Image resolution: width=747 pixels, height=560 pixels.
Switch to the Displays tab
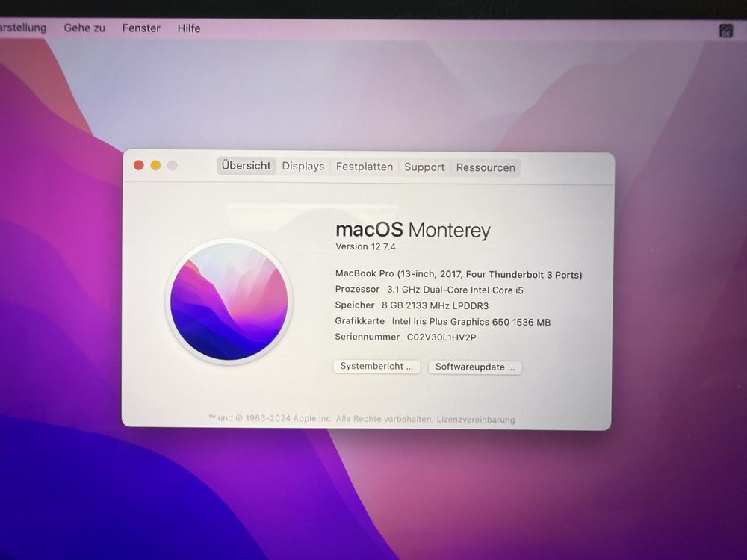coord(303,167)
